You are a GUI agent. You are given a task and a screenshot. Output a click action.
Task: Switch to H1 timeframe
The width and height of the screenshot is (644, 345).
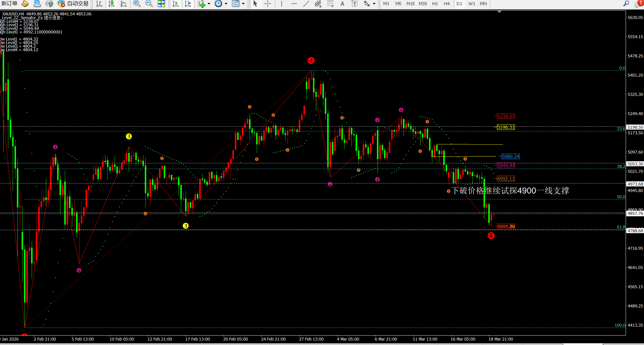(435, 4)
